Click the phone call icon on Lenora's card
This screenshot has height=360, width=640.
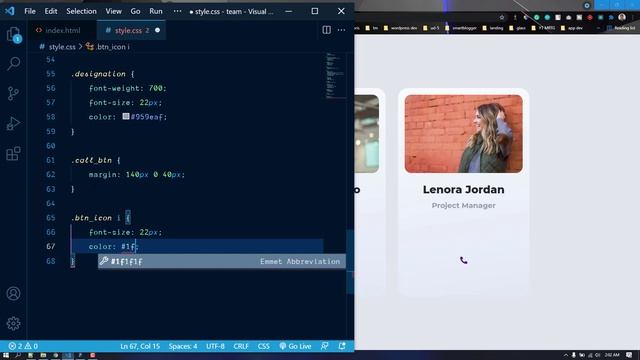pyautogui.click(x=464, y=260)
